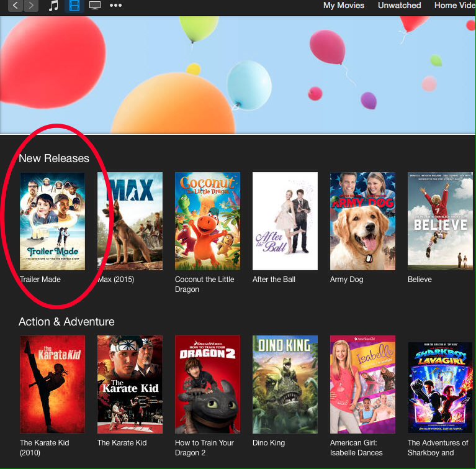Click The Karate Kid (2010) title
This screenshot has height=469, width=476.
pos(44,447)
